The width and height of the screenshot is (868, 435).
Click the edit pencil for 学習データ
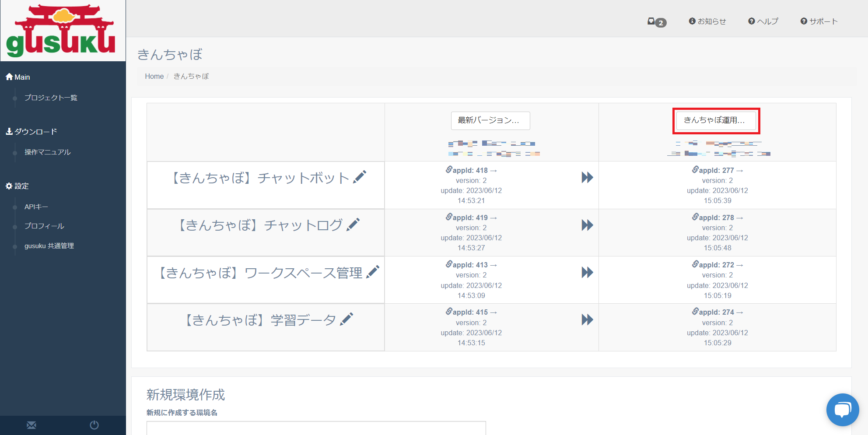coord(346,319)
